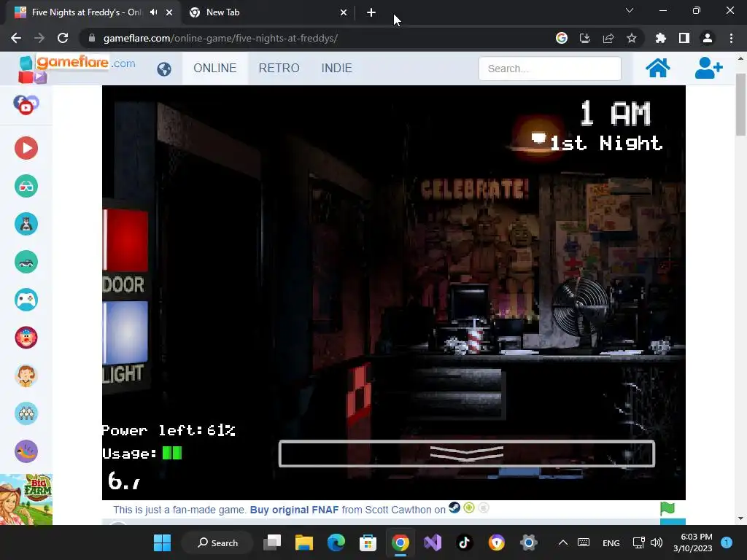The image size is (747, 560).
Task: Open the multiplayer people category icon
Action: tap(26, 413)
